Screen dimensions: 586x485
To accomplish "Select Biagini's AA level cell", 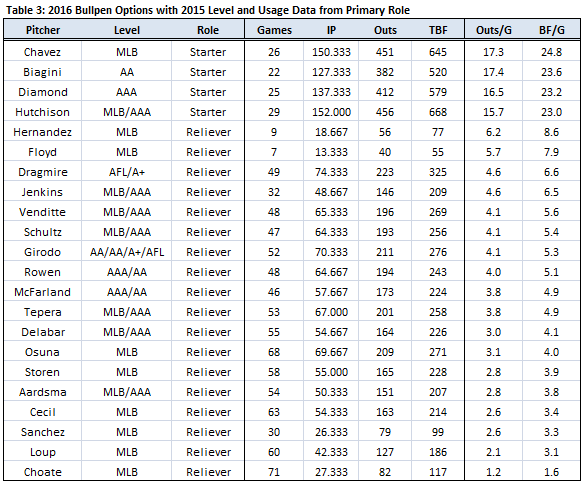I will click(x=127, y=72).
